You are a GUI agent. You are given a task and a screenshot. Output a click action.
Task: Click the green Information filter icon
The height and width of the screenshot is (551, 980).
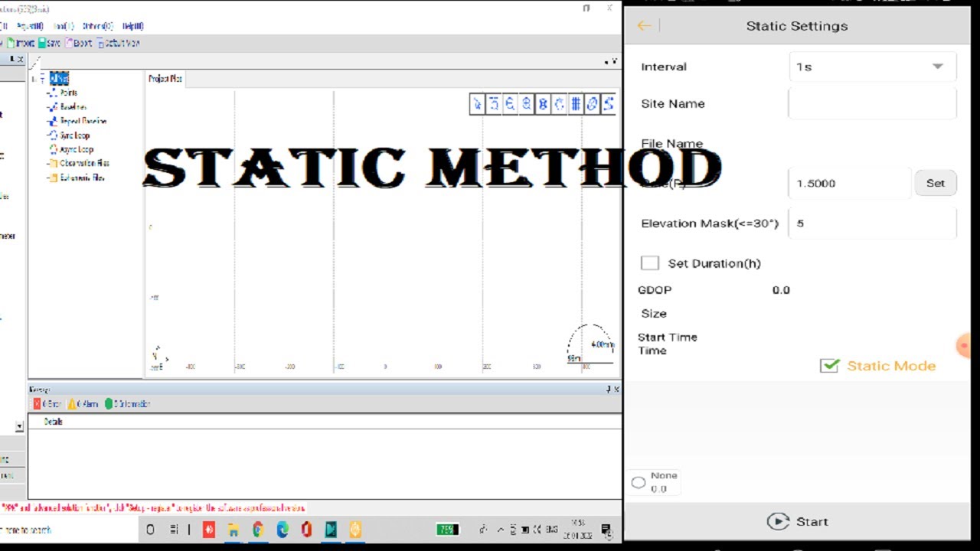(x=109, y=404)
